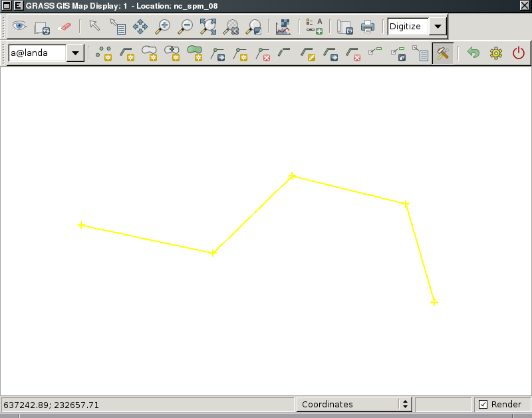Click the green Undo arrow
The height and width of the screenshot is (418, 532).
[x=473, y=53]
